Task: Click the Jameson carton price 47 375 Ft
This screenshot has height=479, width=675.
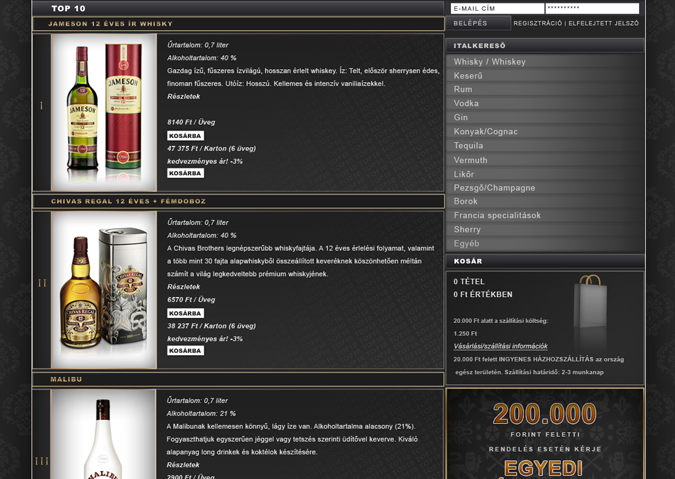Action: coord(211,148)
